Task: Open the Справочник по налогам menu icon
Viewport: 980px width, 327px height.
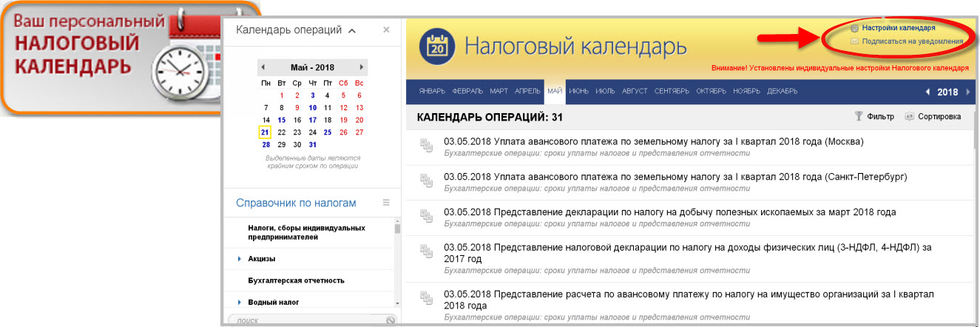Action: [x=385, y=203]
